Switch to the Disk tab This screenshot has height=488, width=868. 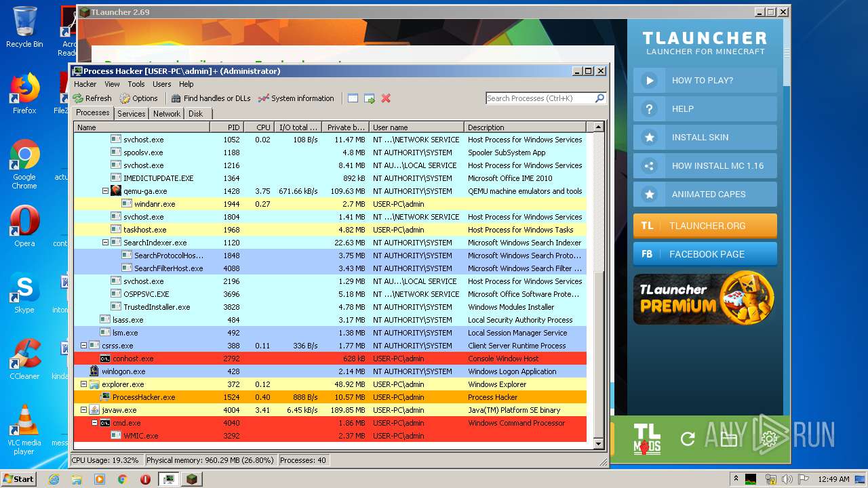click(x=195, y=114)
